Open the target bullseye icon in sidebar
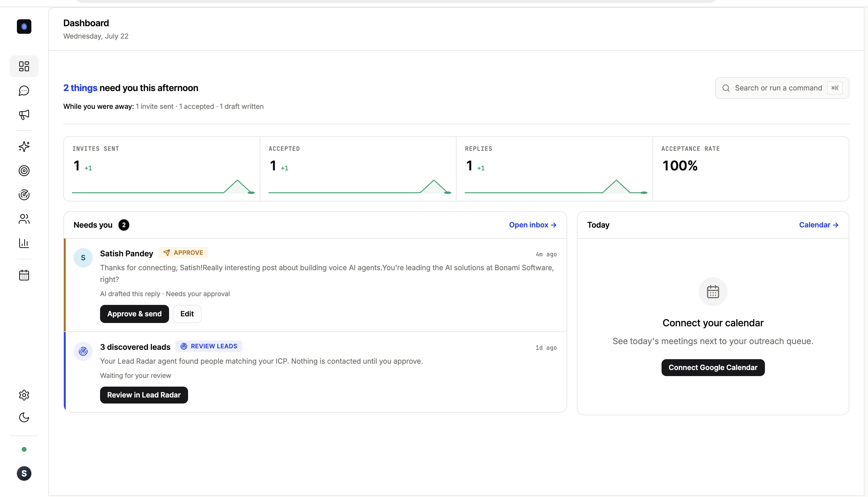Viewport: 868px width, 497px height. [x=24, y=171]
